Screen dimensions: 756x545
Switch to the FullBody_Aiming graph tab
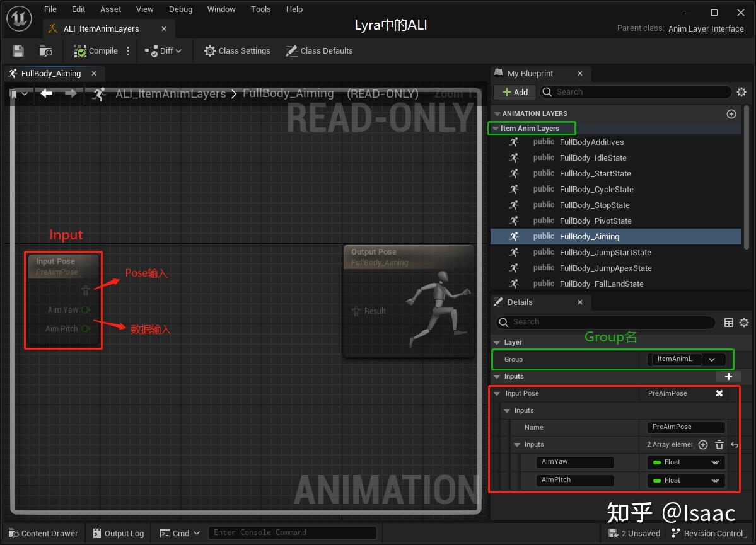pyautogui.click(x=50, y=73)
